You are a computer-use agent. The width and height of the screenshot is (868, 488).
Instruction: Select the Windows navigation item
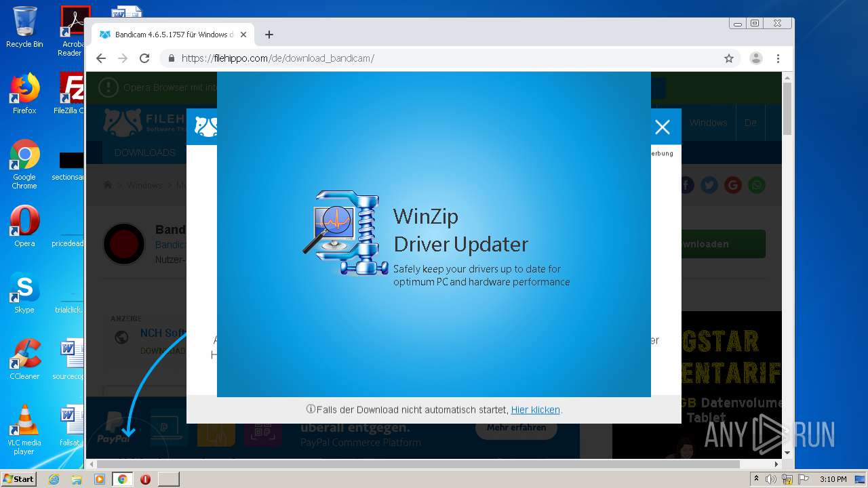point(708,123)
